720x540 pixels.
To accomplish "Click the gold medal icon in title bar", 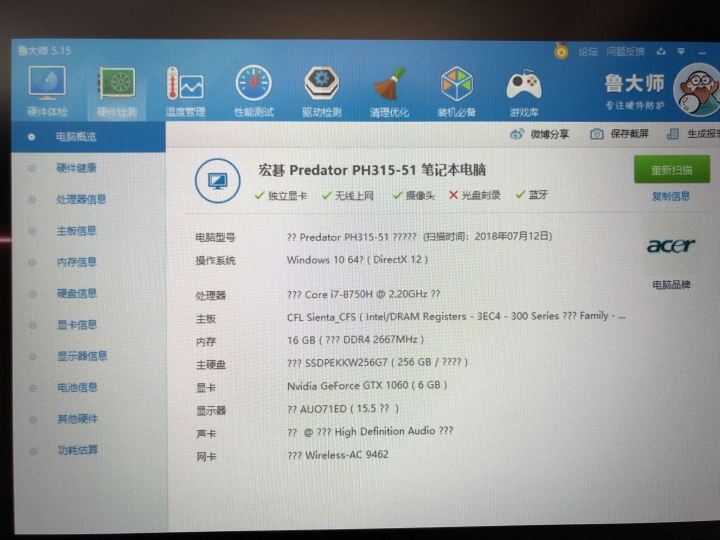I will 561,51.
